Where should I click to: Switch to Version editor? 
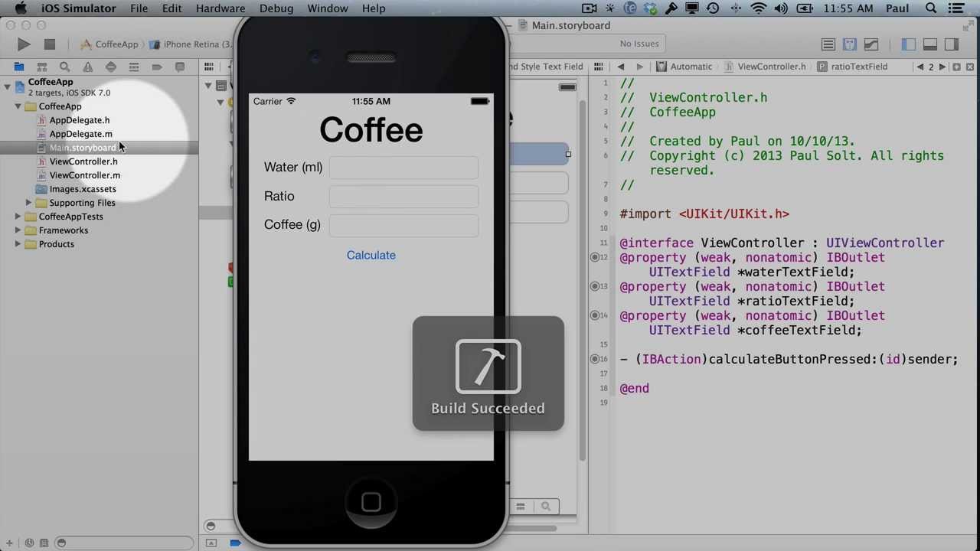(871, 44)
